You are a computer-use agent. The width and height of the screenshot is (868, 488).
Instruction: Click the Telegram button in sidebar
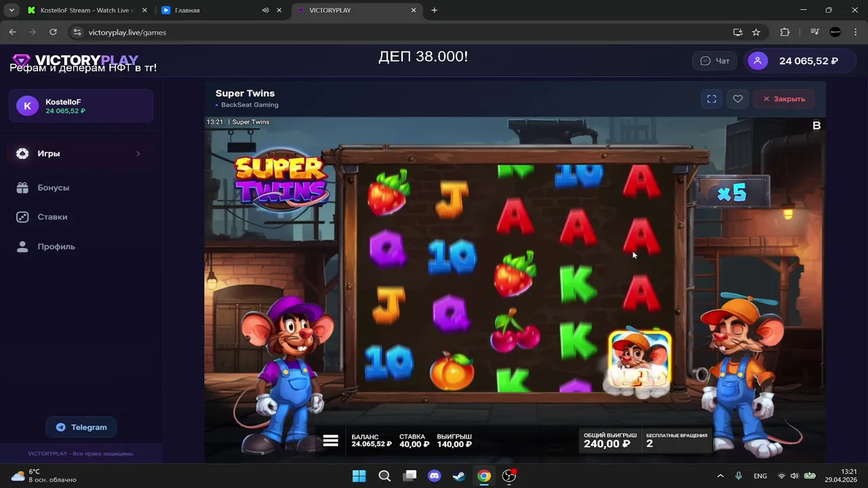point(81,427)
